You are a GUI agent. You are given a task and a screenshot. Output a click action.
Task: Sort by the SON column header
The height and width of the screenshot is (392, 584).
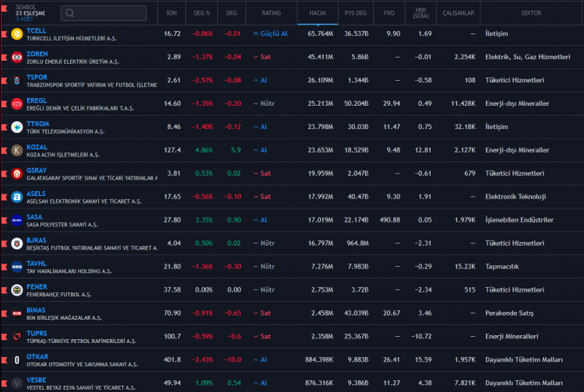171,13
